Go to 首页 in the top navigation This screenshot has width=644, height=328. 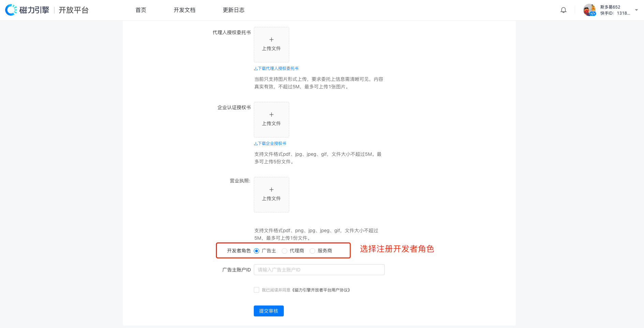[141, 10]
